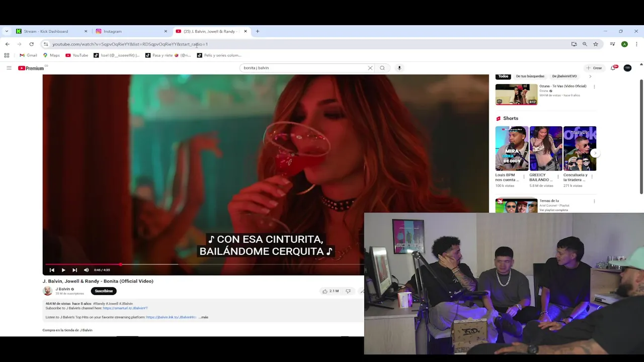Open the YouTube guide hamburger menu
Image resolution: width=644 pixels, height=362 pixels.
9,68
